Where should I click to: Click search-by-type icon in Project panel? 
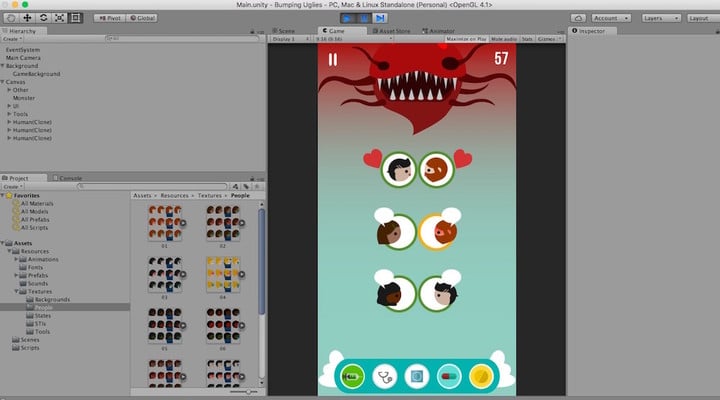236,186
